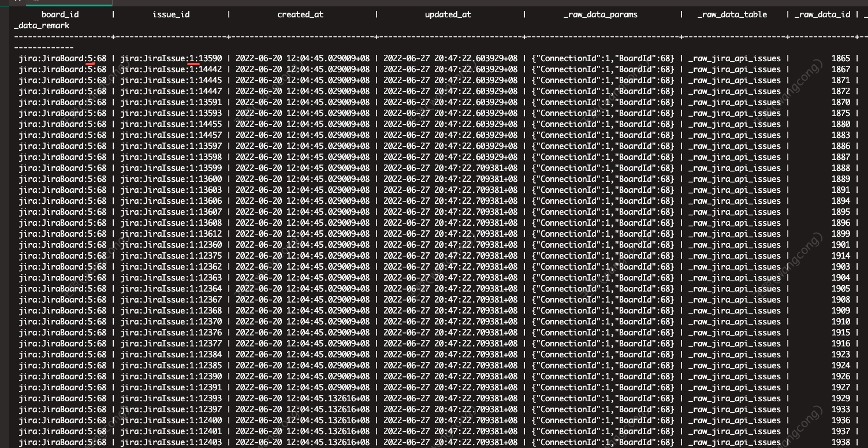Screen dimensions: 868x448
Task: Click raw data id 1923
Action: pyautogui.click(x=841, y=354)
